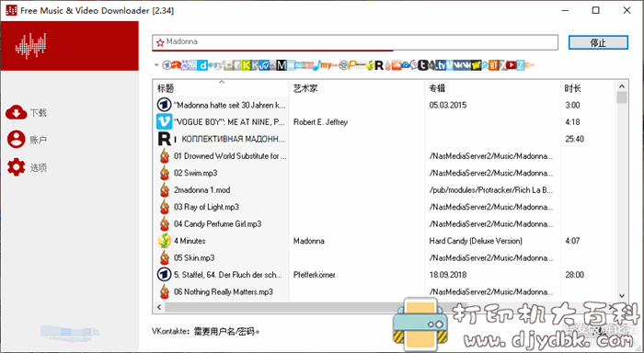Select '5. Staffel, 64. Der Fluch' row
Viewport: 644px width, 353px height.
pyautogui.click(x=228, y=275)
